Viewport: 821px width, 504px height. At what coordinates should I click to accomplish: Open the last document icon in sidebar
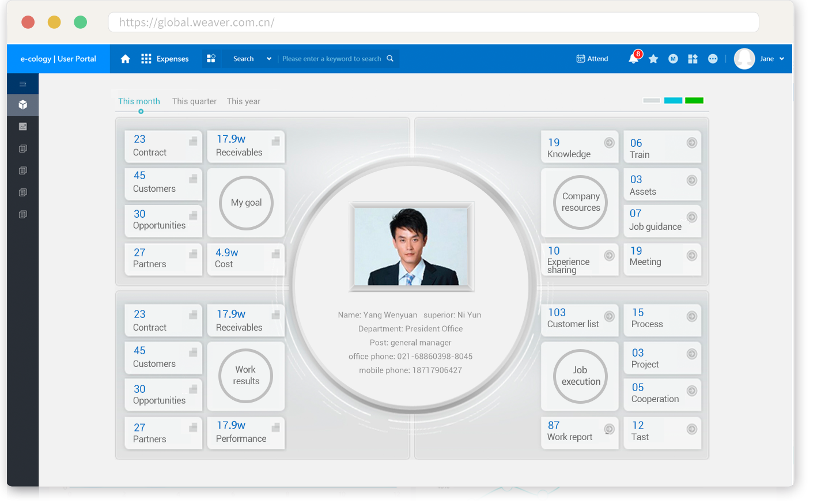(x=23, y=214)
